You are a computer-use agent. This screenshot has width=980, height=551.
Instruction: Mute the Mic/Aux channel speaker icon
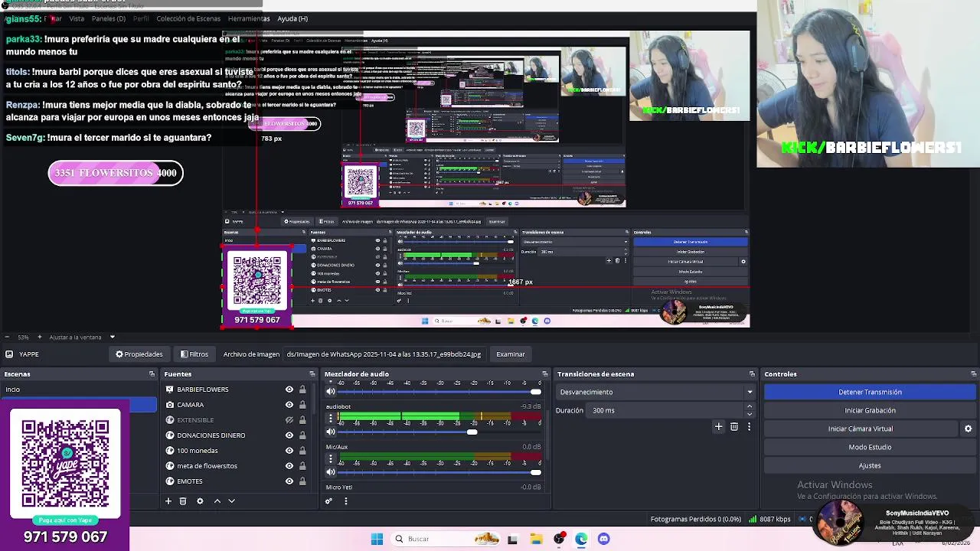[x=331, y=472]
